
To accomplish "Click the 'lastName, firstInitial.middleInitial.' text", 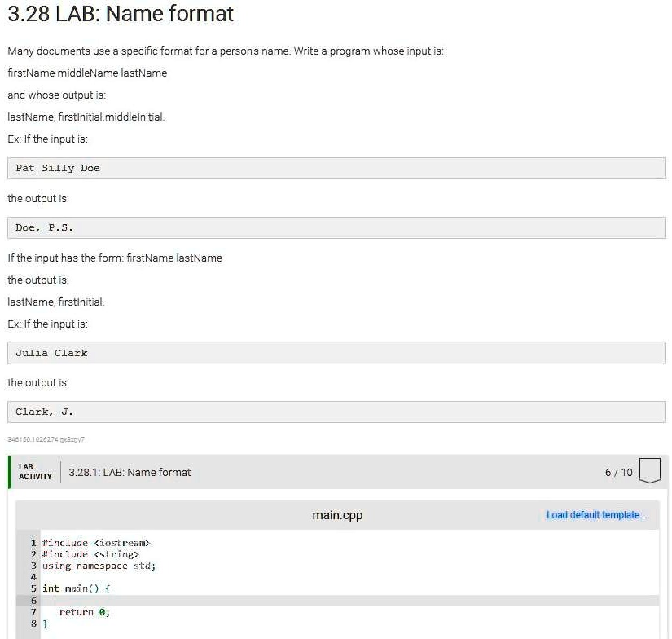I will [86, 117].
